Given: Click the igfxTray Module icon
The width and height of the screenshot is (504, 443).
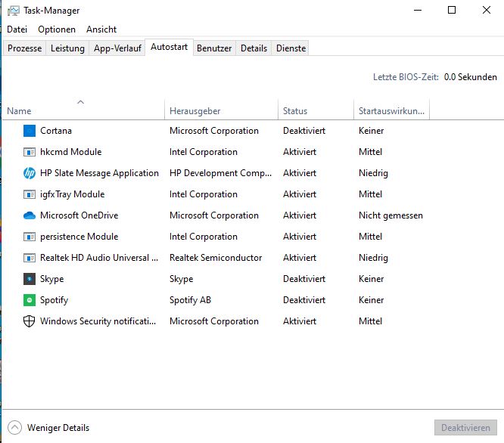Looking at the screenshot, I should pyautogui.click(x=30, y=194).
